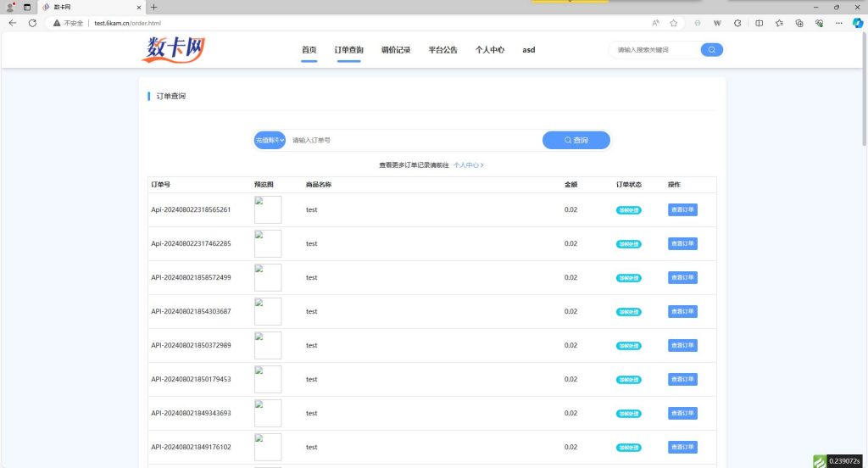Click the 数卡网 site logo
868x468 pixels.
(173, 49)
